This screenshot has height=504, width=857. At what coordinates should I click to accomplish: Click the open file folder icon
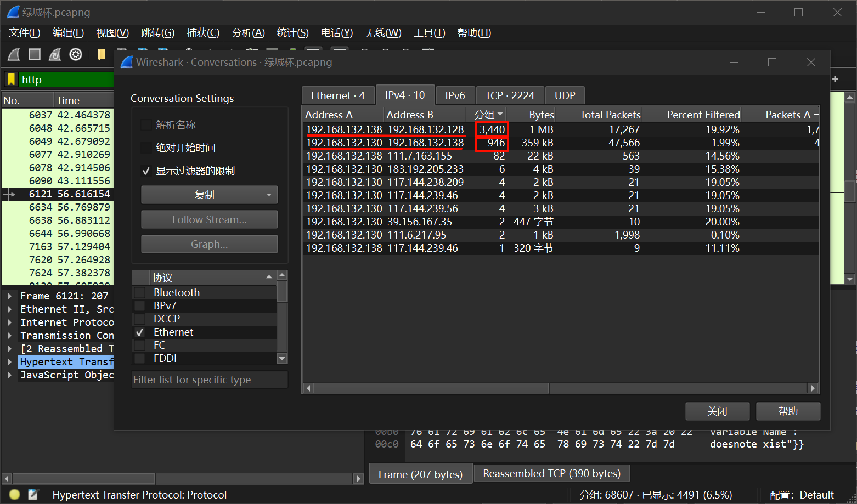[x=101, y=54]
